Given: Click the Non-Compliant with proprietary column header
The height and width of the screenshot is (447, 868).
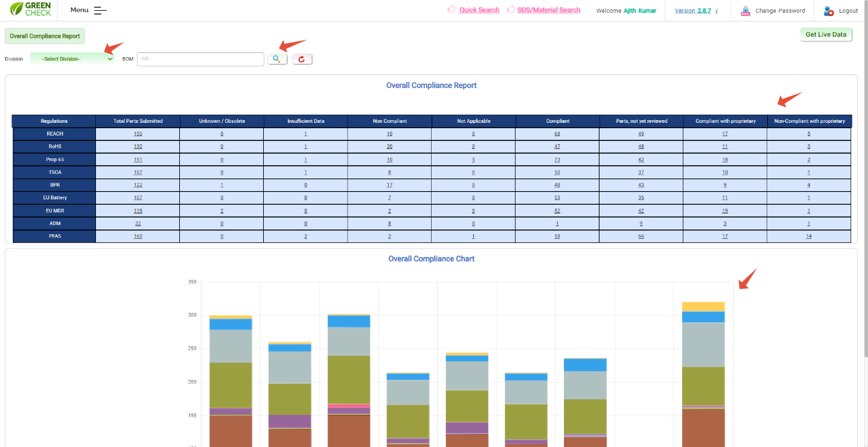Looking at the screenshot, I should [809, 121].
